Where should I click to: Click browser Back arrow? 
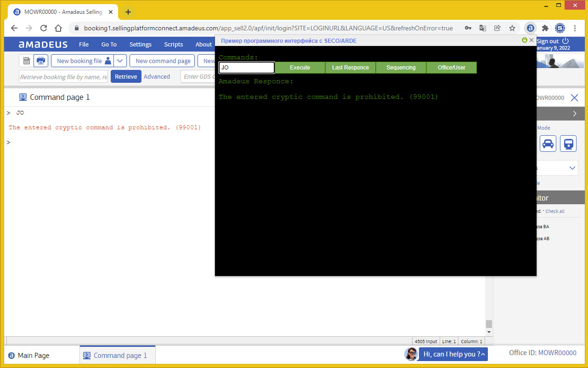(14, 28)
